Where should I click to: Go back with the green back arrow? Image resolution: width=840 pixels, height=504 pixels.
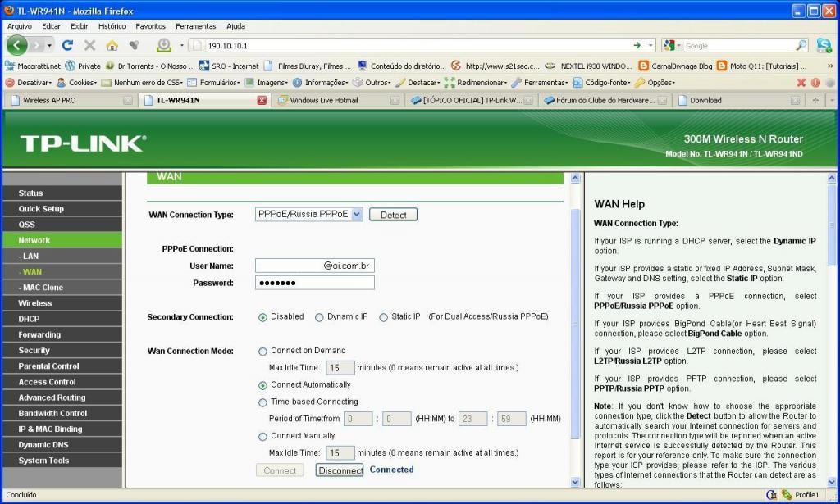[16, 45]
